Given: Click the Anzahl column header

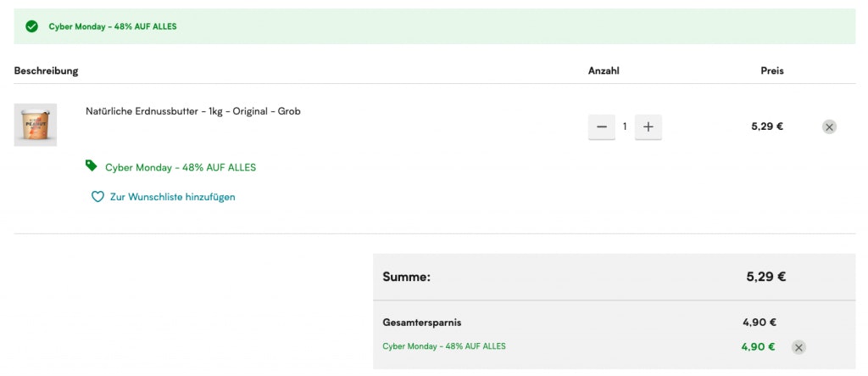Looking at the screenshot, I should (x=604, y=70).
